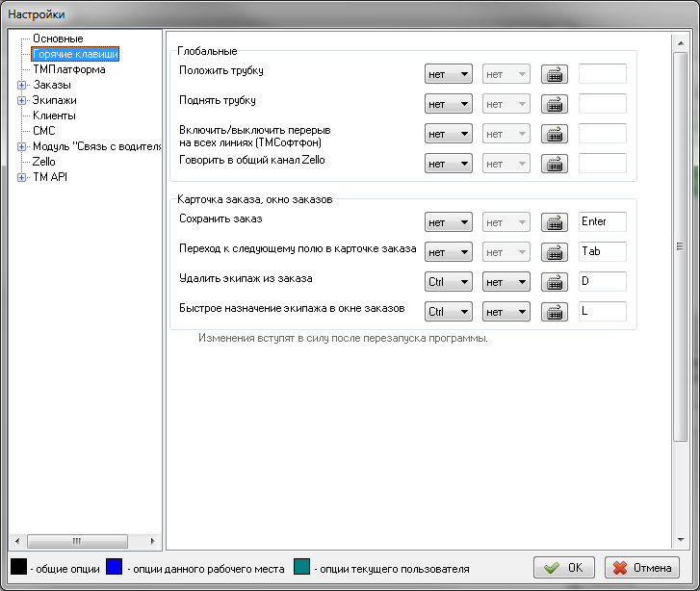Click keyboard icon beside Поднять трубку
700x591 pixels.
pos(554,104)
